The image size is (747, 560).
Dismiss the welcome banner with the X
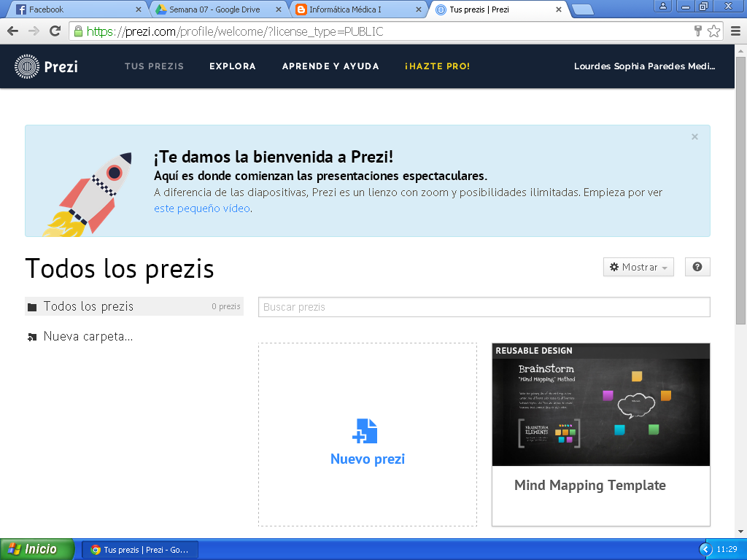click(x=694, y=136)
